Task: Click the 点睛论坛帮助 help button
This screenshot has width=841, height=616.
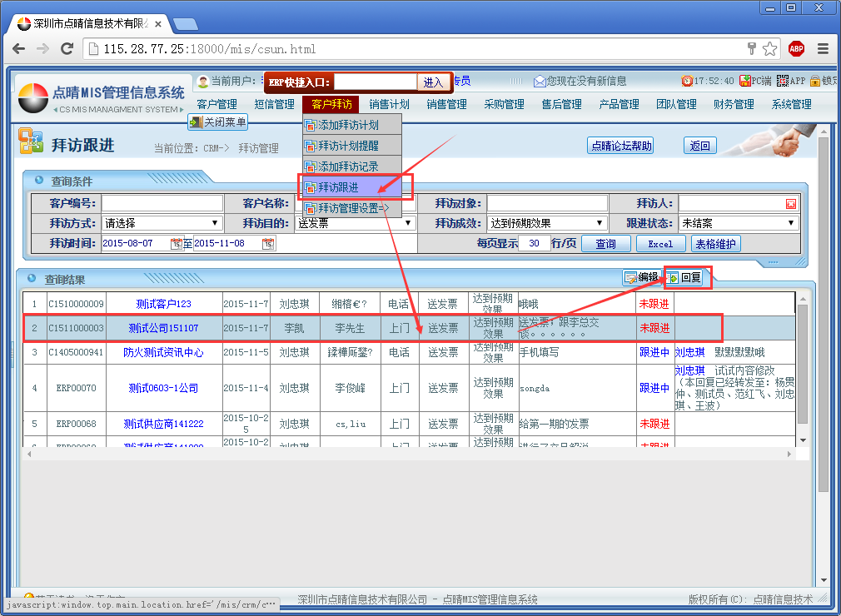Action: (x=620, y=146)
